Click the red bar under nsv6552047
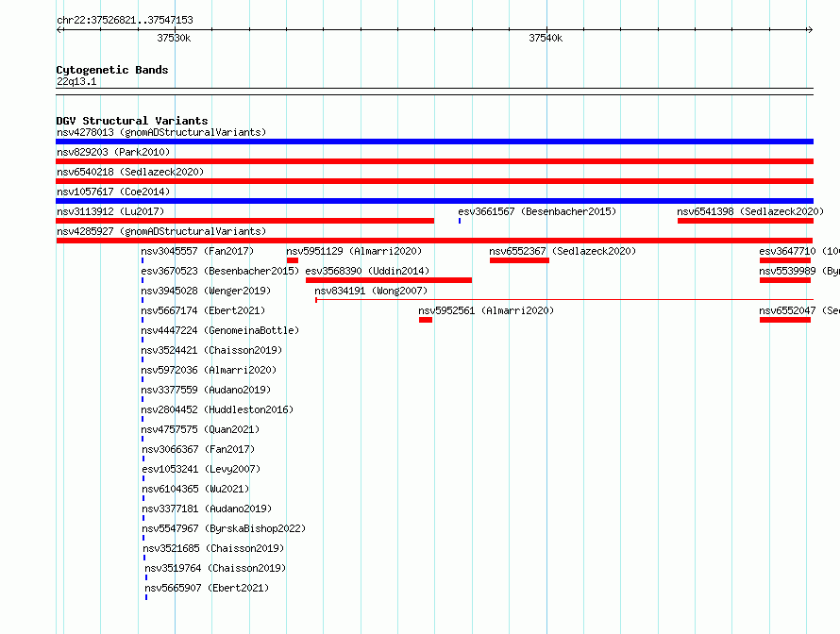This screenshot has width=840, height=634. click(x=785, y=320)
